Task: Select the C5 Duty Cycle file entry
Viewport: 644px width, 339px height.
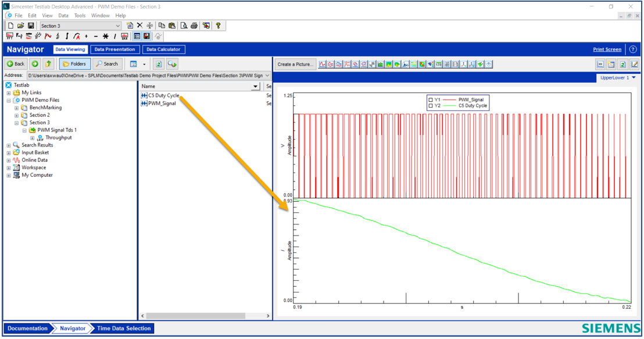Action: tap(160, 95)
